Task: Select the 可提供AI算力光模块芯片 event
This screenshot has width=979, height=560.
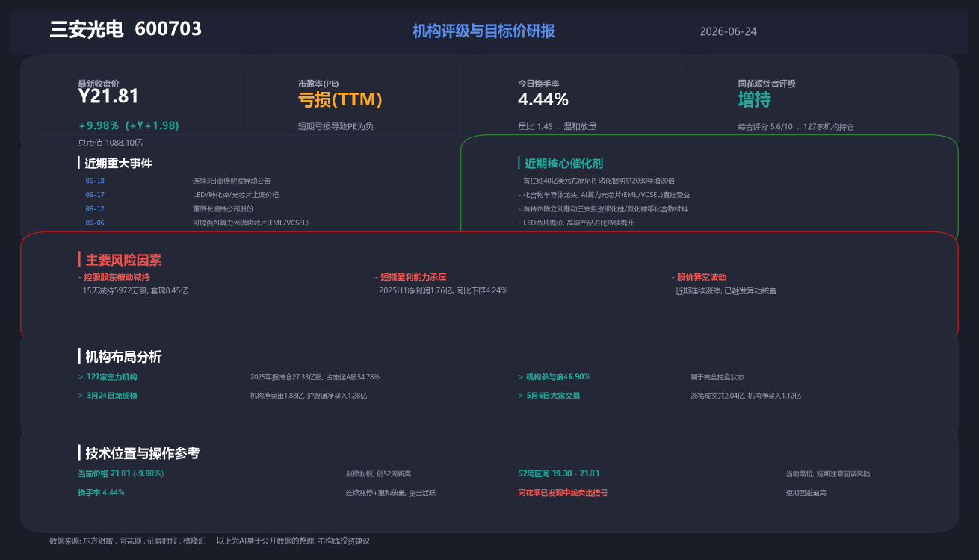Action: [x=250, y=223]
